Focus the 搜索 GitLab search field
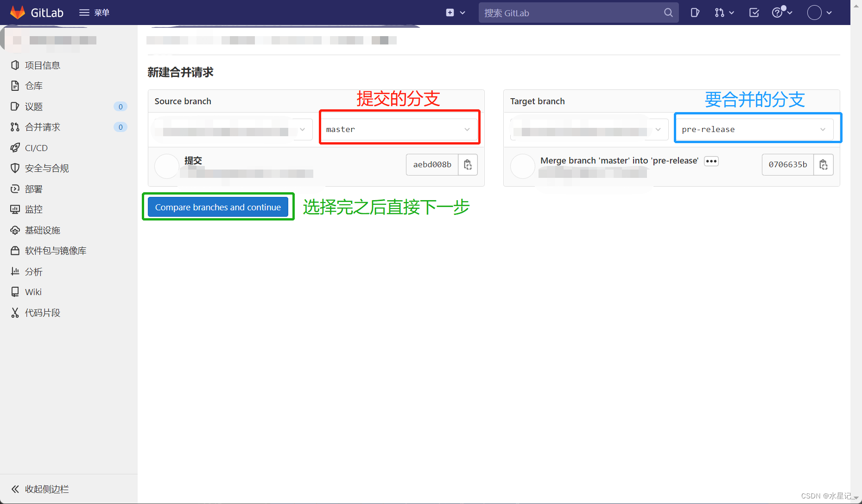The image size is (862, 504). pos(578,13)
